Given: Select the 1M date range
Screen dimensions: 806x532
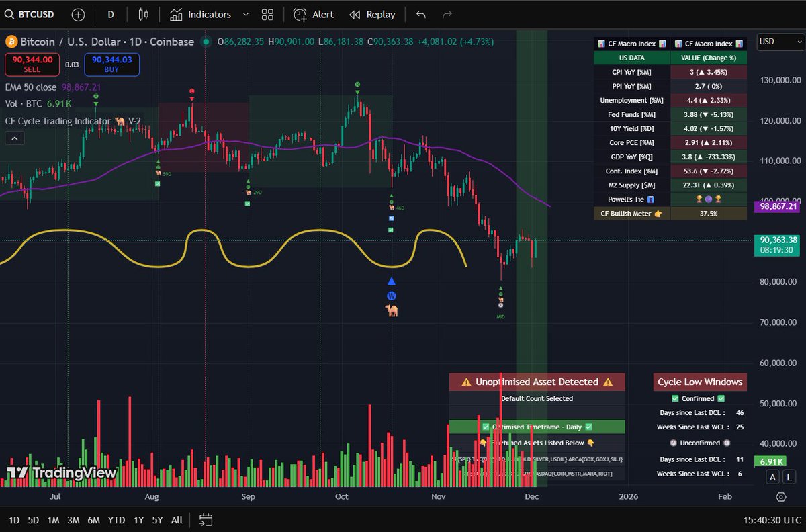Looking at the screenshot, I should click(53, 520).
